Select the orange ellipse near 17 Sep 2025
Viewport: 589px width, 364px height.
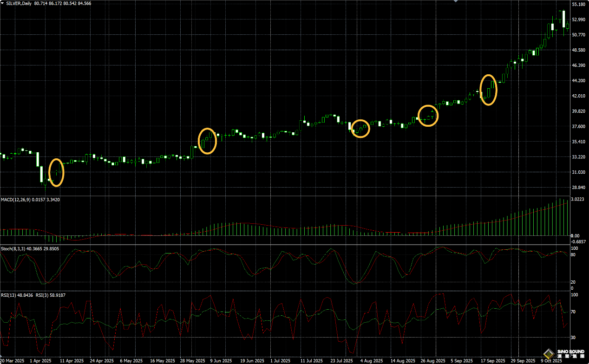tap(488, 90)
